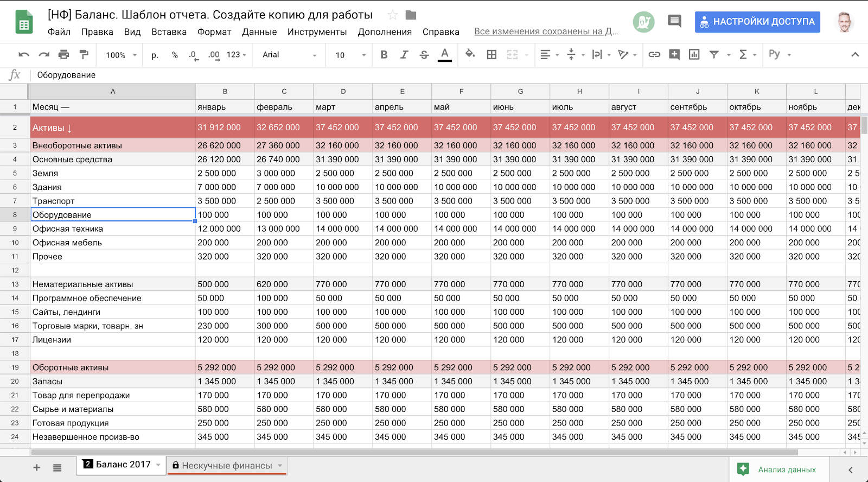
Task: Switch to the Нескучные финансы sheet tab
Action: pyautogui.click(x=227, y=466)
